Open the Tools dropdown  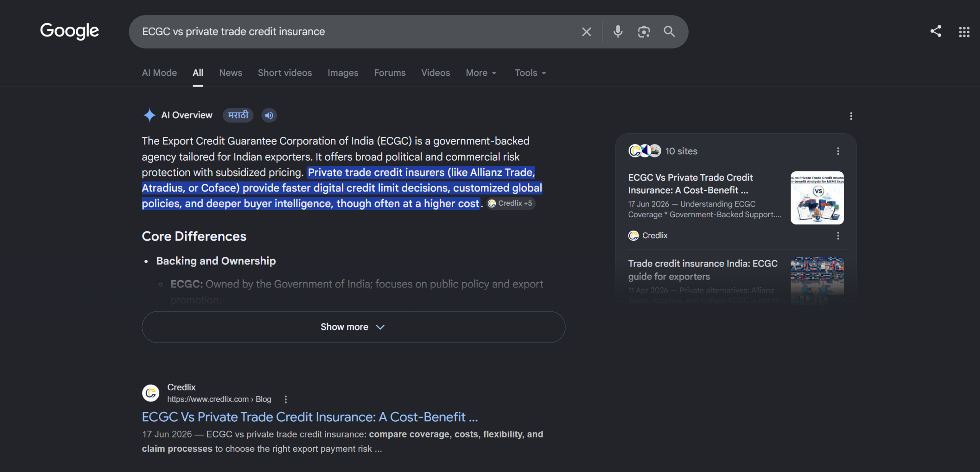tap(531, 73)
